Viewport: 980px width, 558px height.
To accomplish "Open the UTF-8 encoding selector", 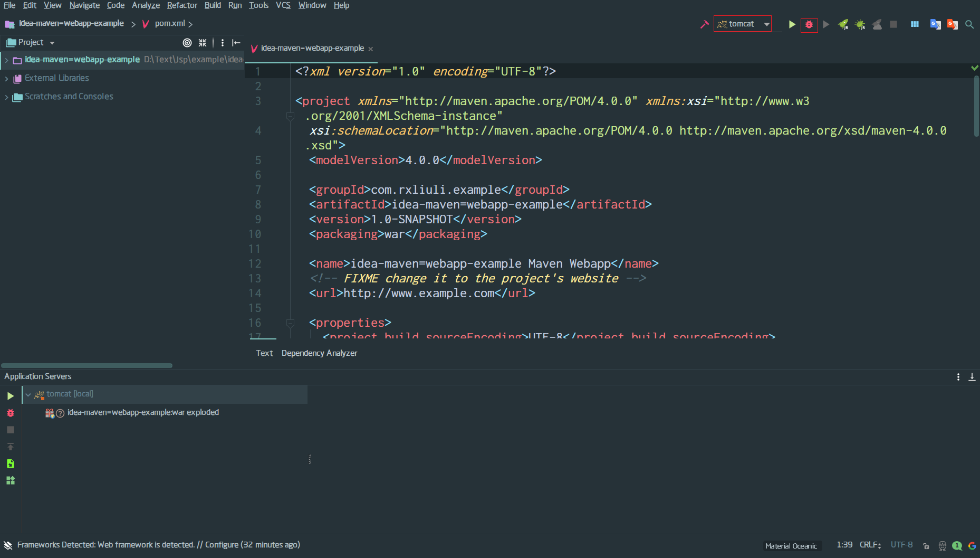I will click(x=901, y=545).
